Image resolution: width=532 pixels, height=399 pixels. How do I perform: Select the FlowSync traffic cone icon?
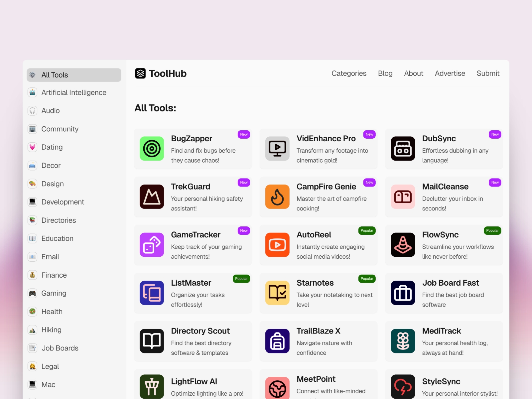403,245
